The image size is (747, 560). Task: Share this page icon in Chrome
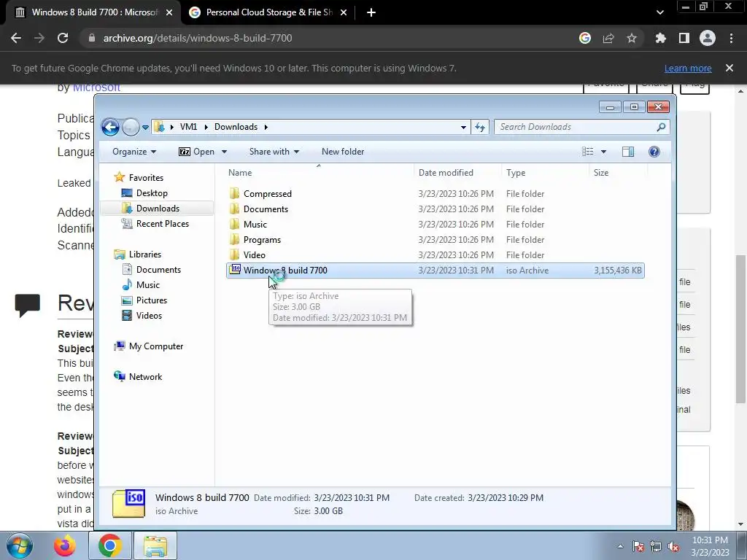coord(608,38)
